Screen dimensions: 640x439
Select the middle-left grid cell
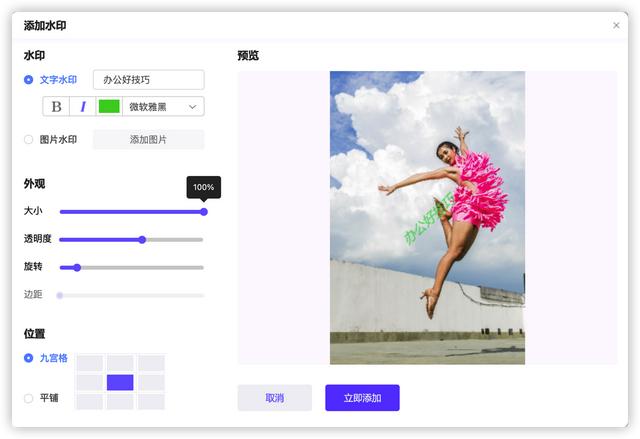90,382
